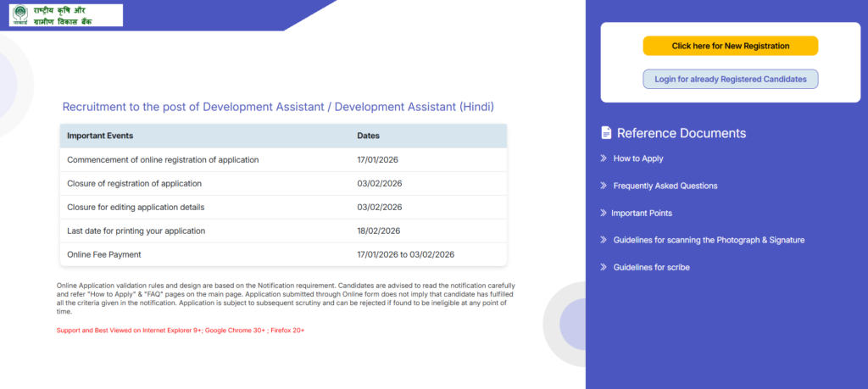Click the red browser support notice
Viewport: 868px width, 389px height.
point(181,331)
